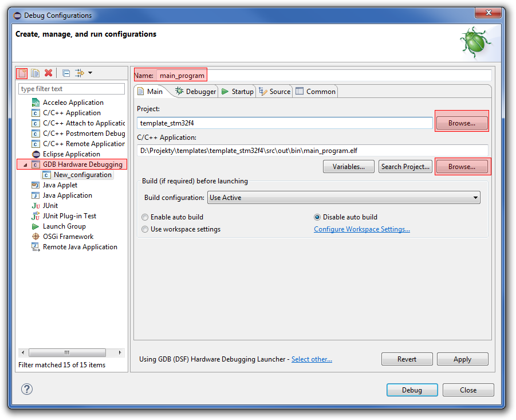Screen dimensions: 516x420
Task: Click the Duplicate configuration icon
Action: pyautogui.click(x=35, y=73)
